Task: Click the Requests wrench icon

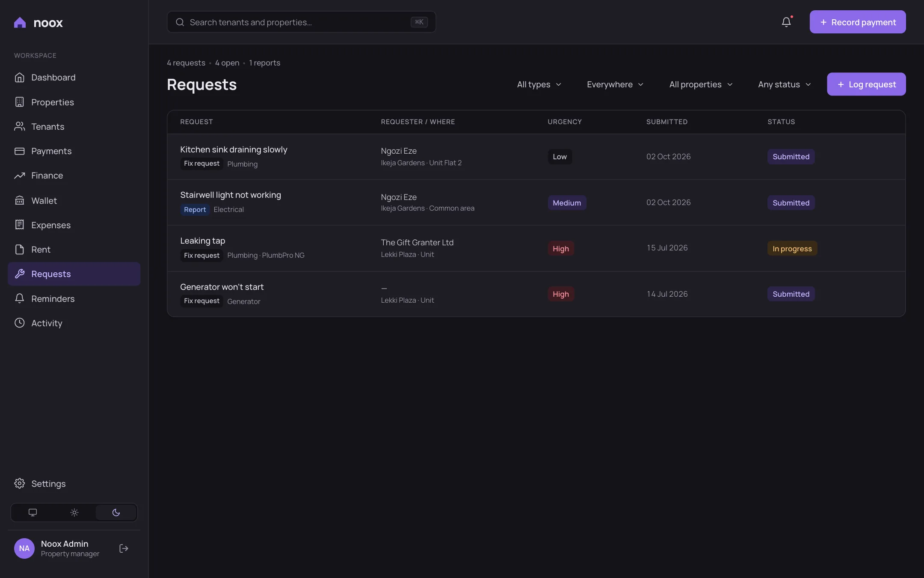Action: [19, 274]
